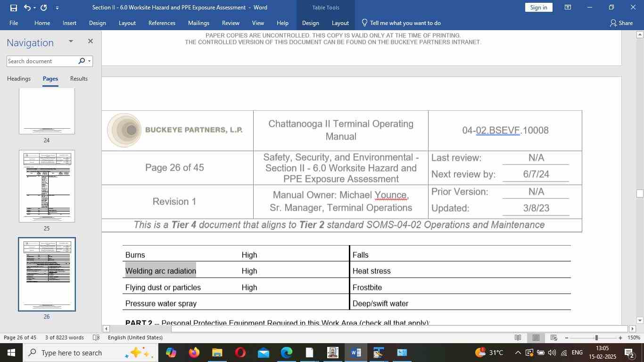Screen dimensions: 644x362
Task: Switch to the Home ribbon tab
Action: (42, 23)
